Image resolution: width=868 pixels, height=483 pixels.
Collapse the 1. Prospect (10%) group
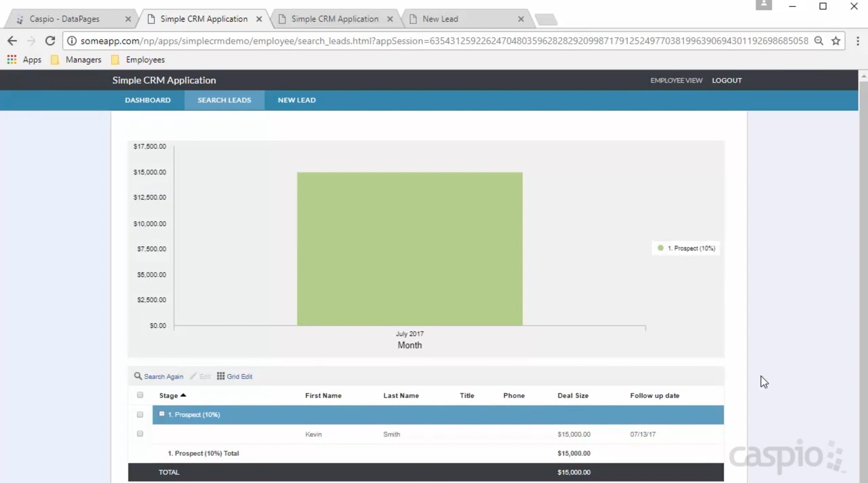[x=162, y=414]
